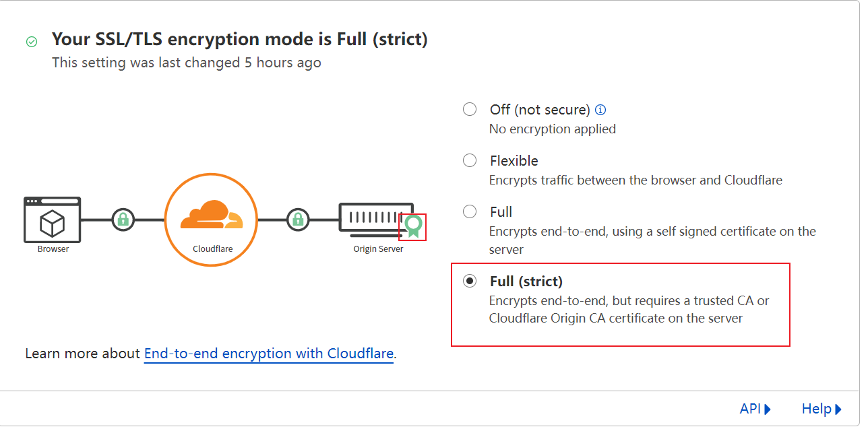The width and height of the screenshot is (868, 433).
Task: Click the arrow beside API
Action: (768, 409)
